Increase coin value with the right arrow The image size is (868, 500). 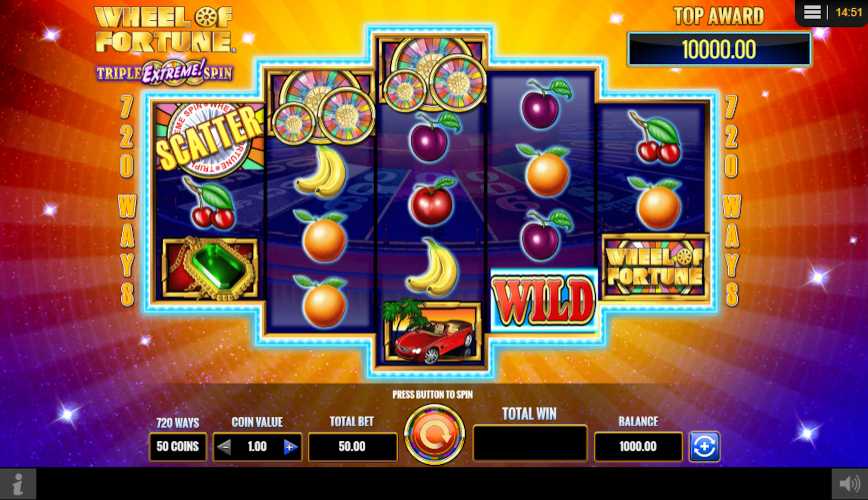pos(290,447)
